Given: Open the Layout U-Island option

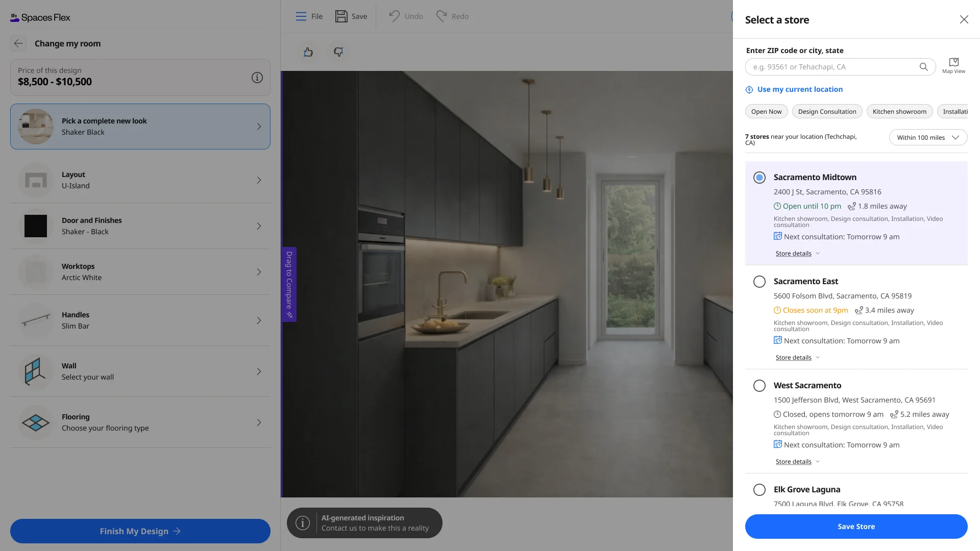Looking at the screenshot, I should coord(140,180).
